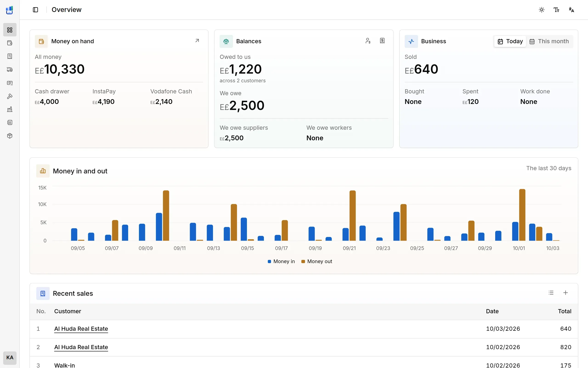Toggle the sidebar panel icon
588x368 pixels.
tap(35, 10)
